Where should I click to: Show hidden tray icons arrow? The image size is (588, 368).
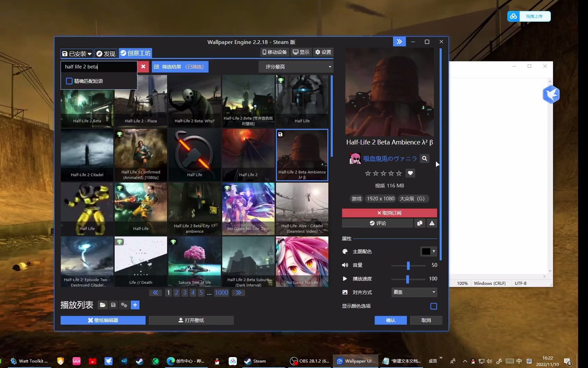click(x=465, y=361)
